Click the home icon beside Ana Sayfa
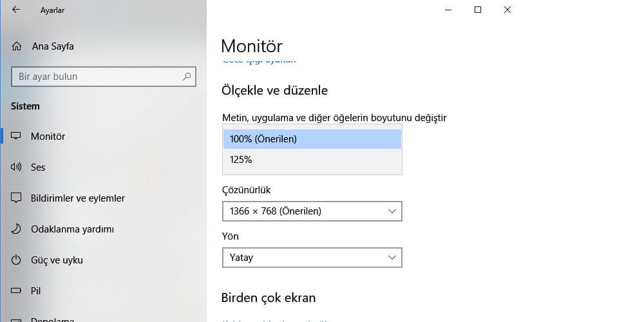Viewport: 644px width, 322px height. point(17,46)
